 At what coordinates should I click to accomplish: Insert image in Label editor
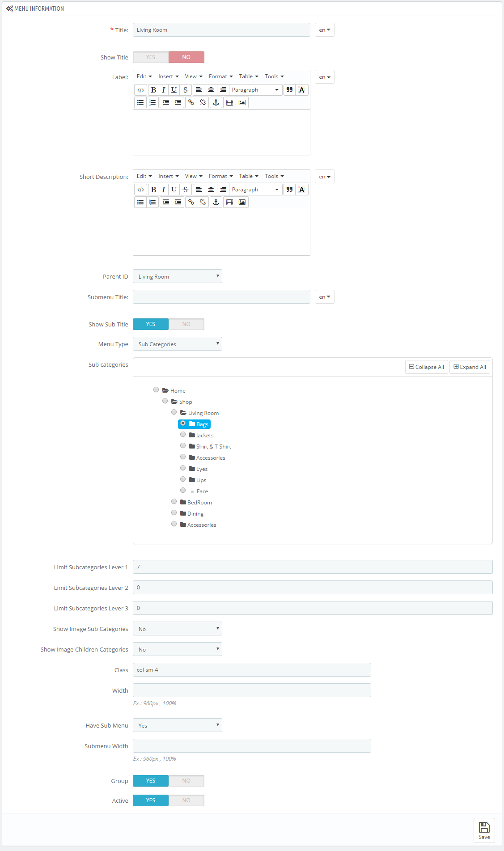(242, 102)
